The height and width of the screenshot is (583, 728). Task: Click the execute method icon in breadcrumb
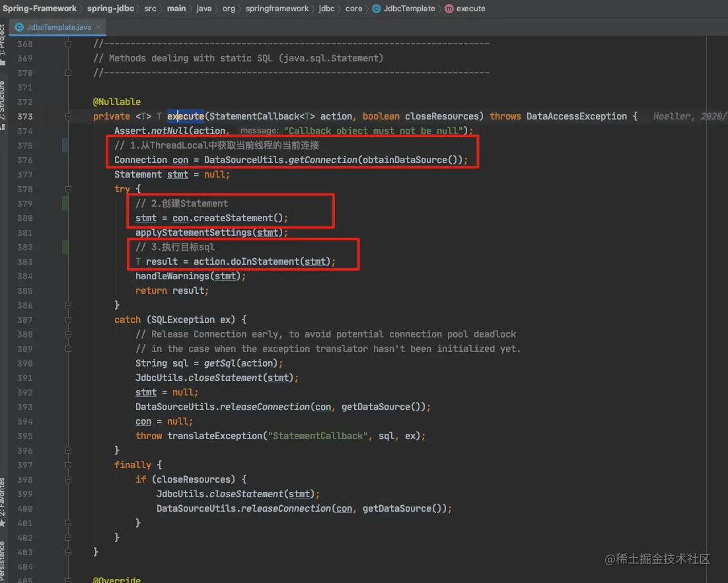pyautogui.click(x=449, y=9)
